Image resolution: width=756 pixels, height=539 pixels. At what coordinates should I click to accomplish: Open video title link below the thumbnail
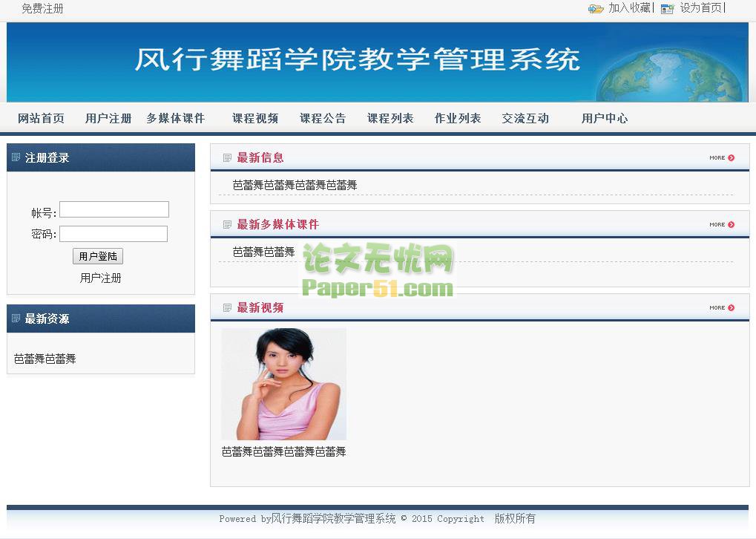283,451
